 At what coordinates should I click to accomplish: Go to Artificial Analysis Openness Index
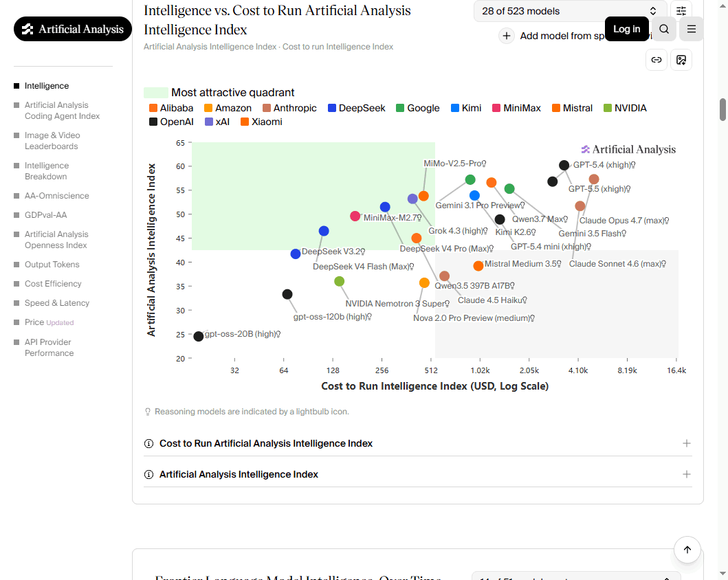pos(56,240)
